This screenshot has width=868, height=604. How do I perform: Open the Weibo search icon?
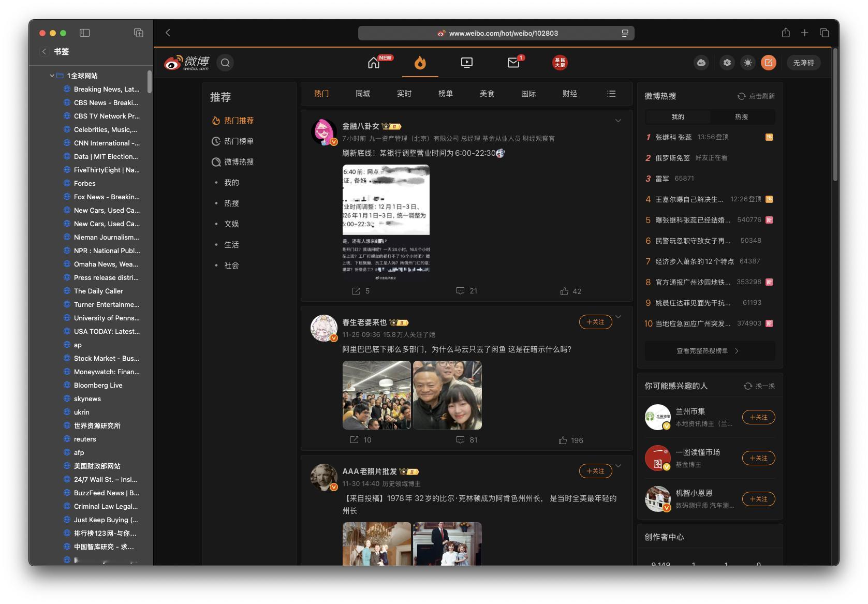tap(225, 63)
